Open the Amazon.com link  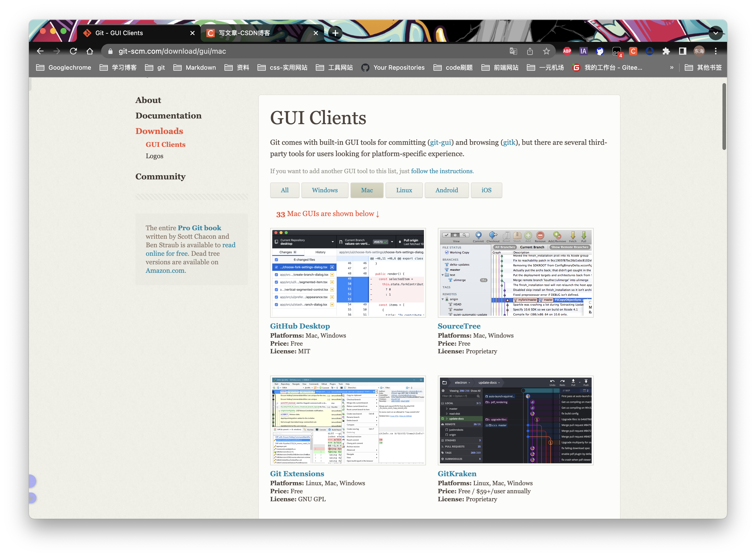165,270
